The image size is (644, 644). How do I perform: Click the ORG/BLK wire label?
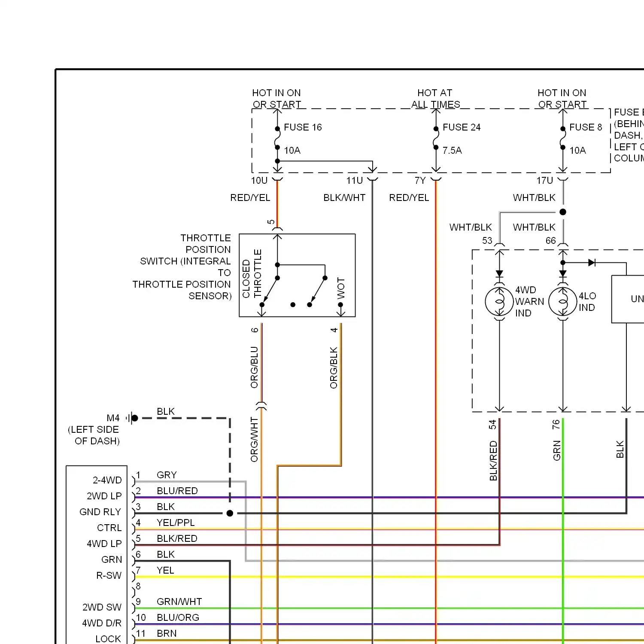334,368
